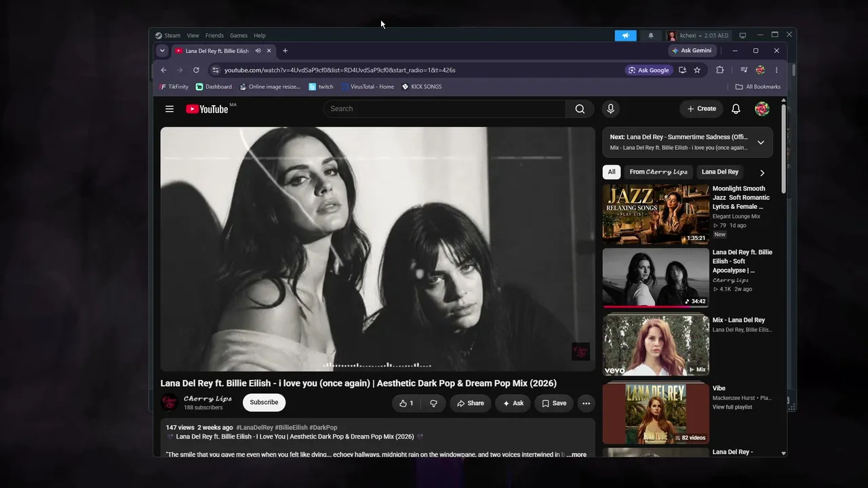Open Steam announcements megaphone button
This screenshot has width=868, height=488.
click(625, 35)
